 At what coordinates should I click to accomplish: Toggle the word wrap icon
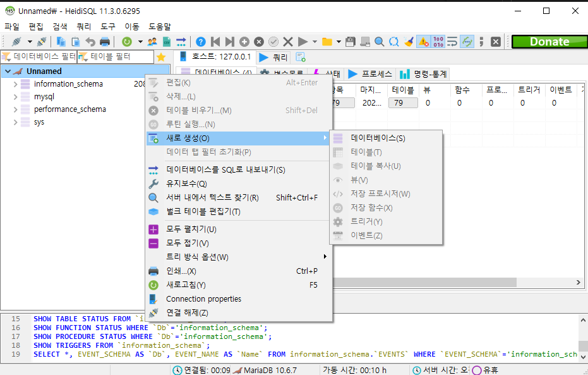[452, 42]
